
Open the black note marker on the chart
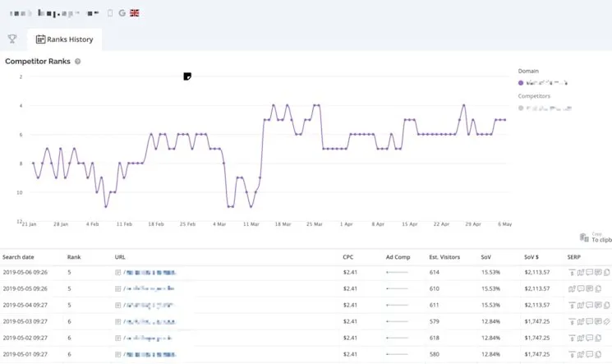coord(187,76)
